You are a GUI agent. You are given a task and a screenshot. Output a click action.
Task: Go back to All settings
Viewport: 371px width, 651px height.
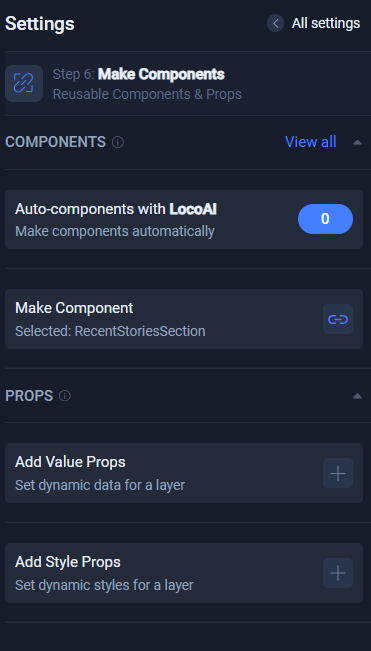326,23
